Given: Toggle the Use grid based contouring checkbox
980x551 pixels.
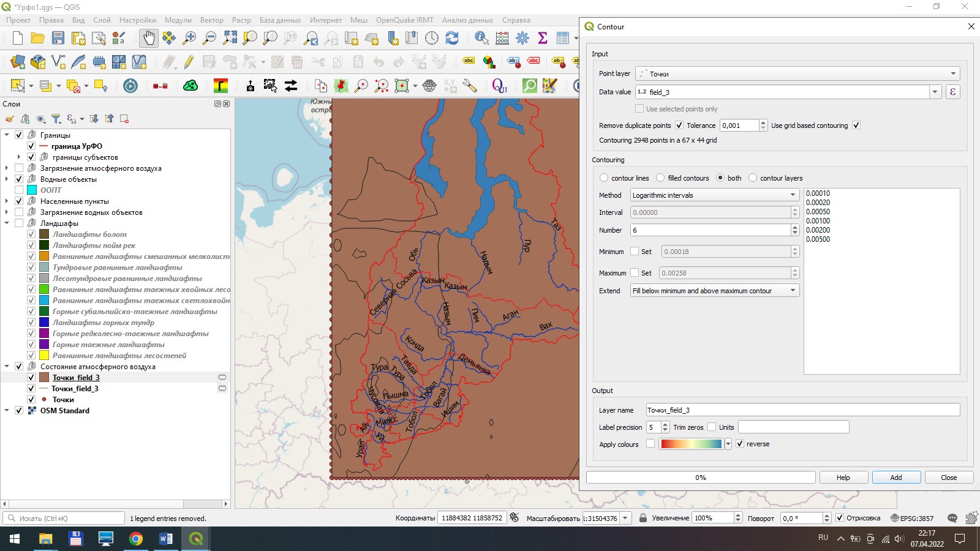Looking at the screenshot, I should (856, 126).
